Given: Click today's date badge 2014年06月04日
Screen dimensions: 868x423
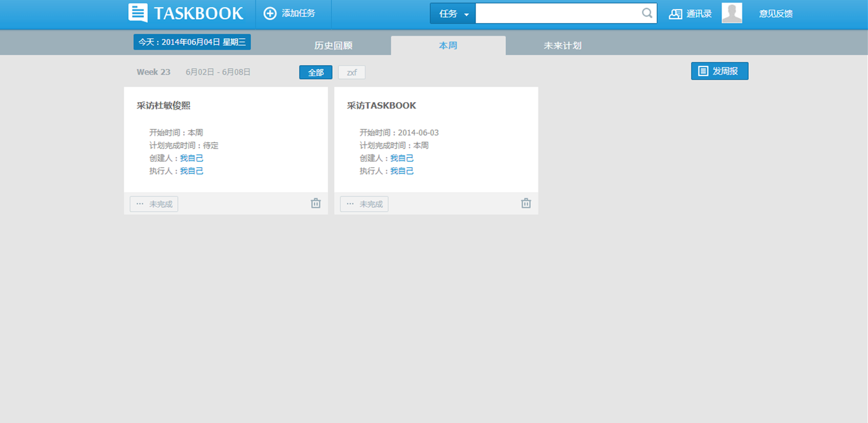Looking at the screenshot, I should (x=192, y=42).
